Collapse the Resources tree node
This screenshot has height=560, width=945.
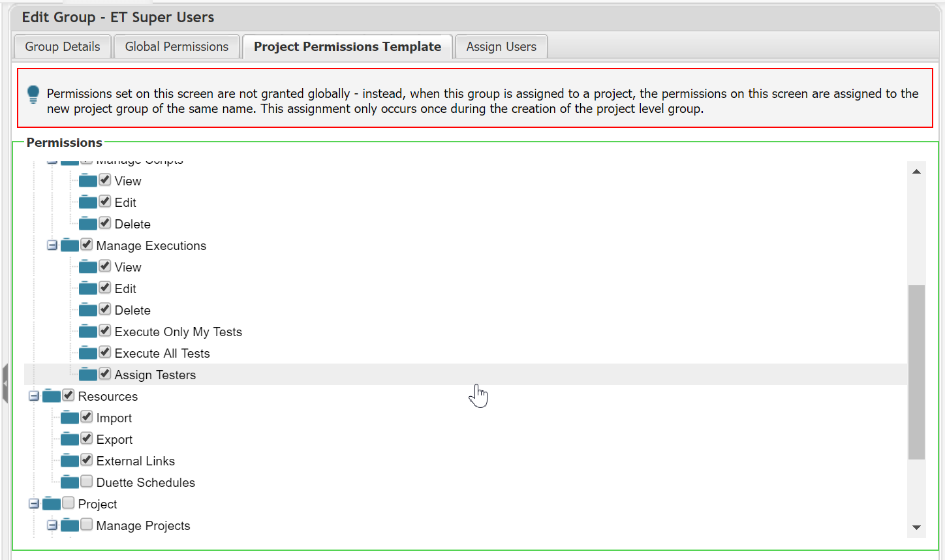(x=34, y=396)
